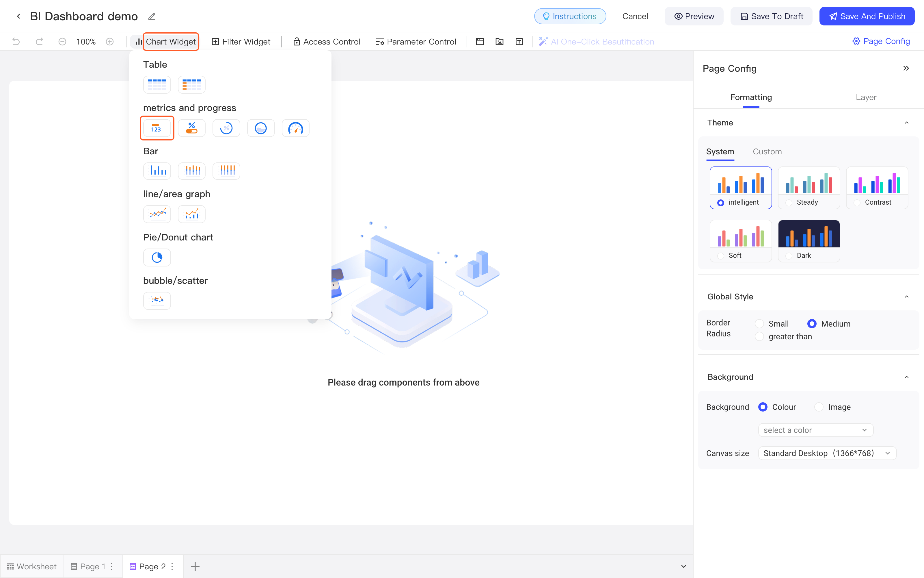Screen dimensions: 924x578
Task: Pick the pie chart icon
Action: (157, 257)
